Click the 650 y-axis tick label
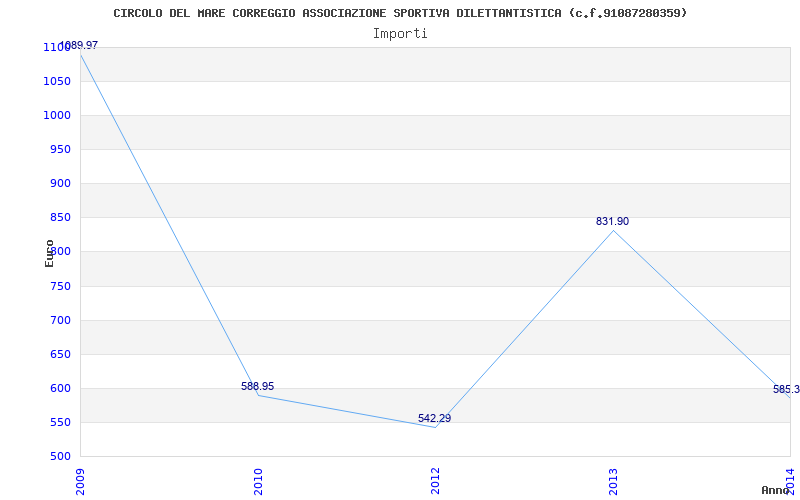 60,355
